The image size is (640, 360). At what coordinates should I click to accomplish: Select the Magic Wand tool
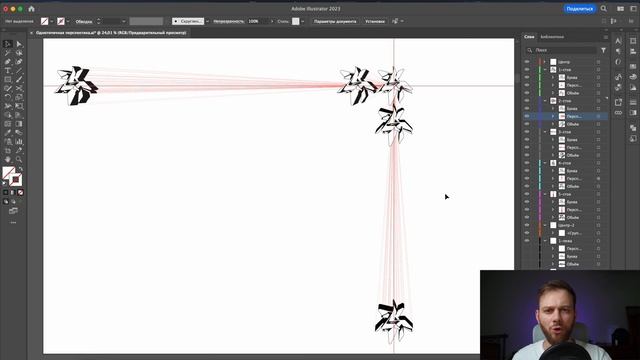pyautogui.click(x=8, y=53)
